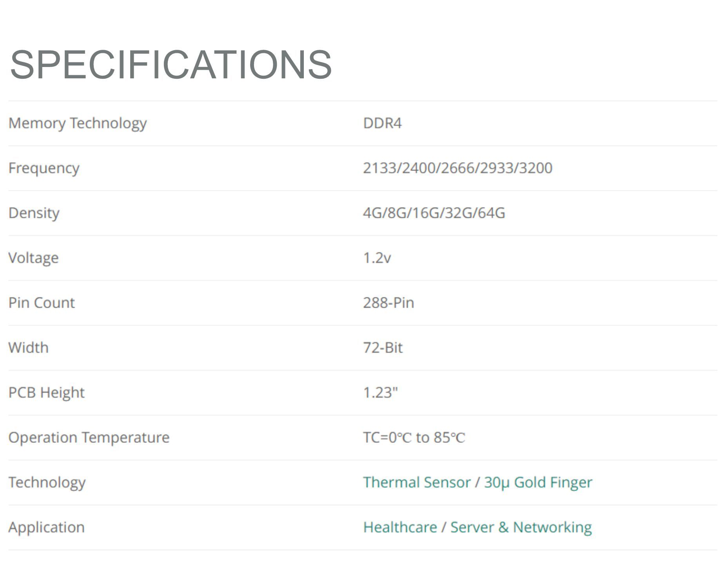Click the 2133/2400/2666/2933/3200 frequency value
Viewport: 728px width, 574px height.
(457, 168)
